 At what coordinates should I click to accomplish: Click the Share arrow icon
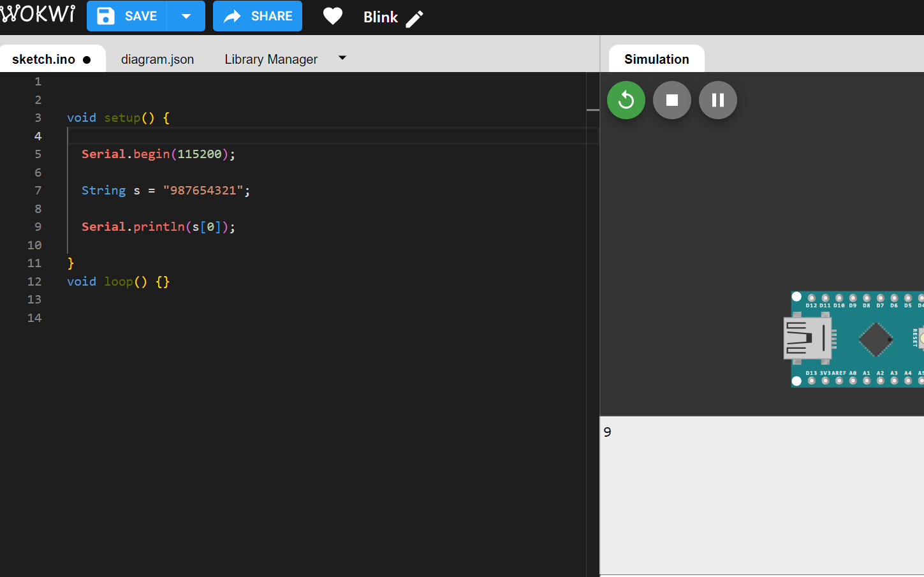tap(232, 16)
